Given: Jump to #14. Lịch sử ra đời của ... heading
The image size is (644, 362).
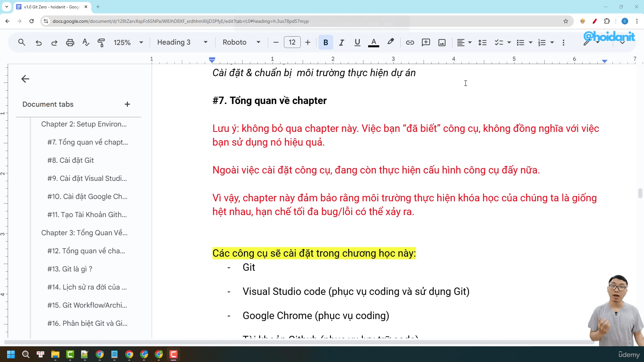Looking at the screenshot, I should (x=87, y=287).
